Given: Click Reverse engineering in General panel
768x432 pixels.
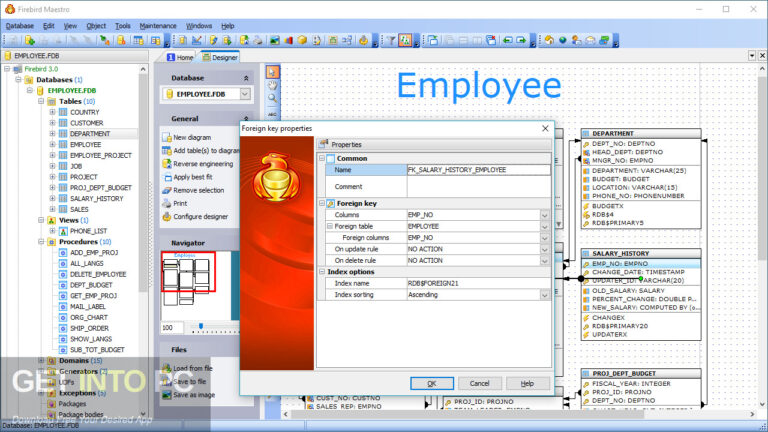Looking at the screenshot, I should (203, 164).
